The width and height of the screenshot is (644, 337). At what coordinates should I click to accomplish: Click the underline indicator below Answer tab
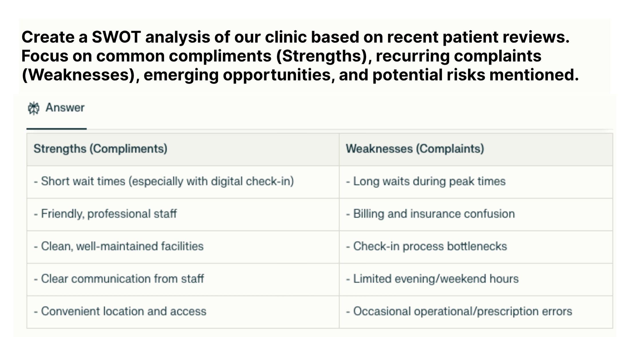[x=56, y=129]
